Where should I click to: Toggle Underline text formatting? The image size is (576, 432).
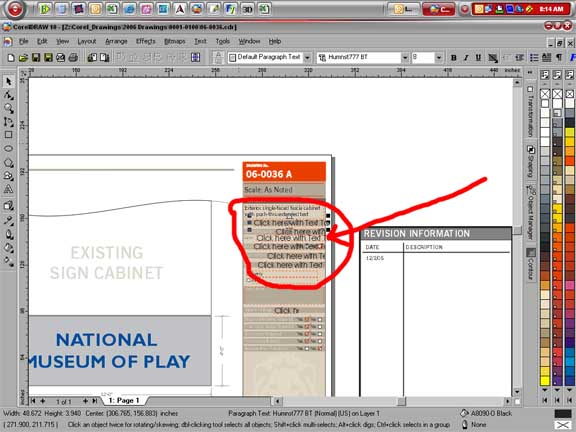point(478,58)
